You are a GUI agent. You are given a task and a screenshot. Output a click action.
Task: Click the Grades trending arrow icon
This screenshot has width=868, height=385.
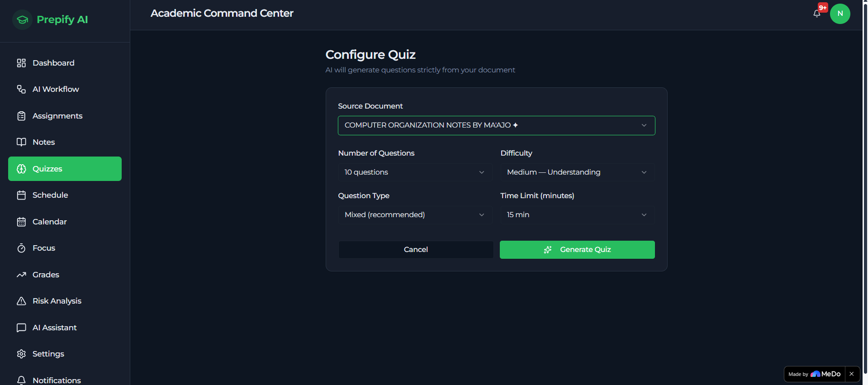click(21, 275)
